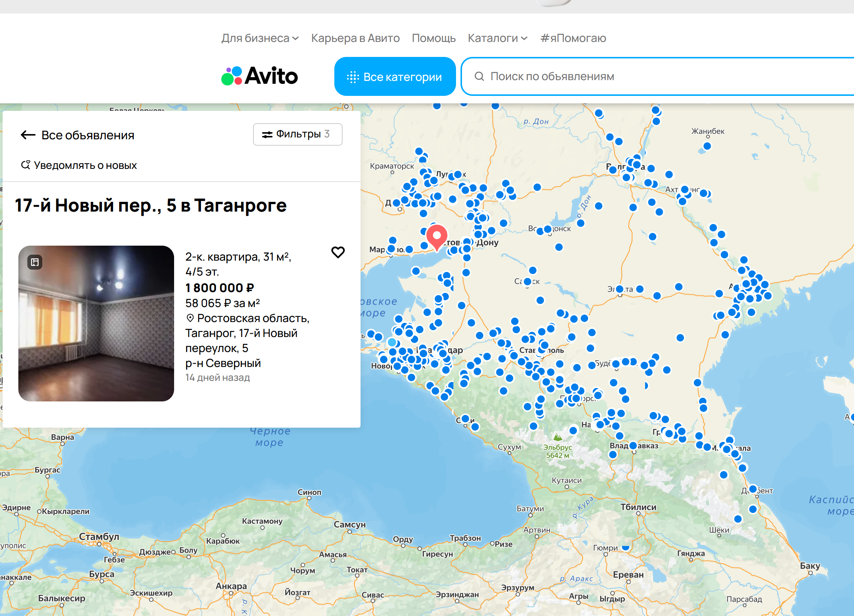Click the red location pin on map

tap(437, 236)
